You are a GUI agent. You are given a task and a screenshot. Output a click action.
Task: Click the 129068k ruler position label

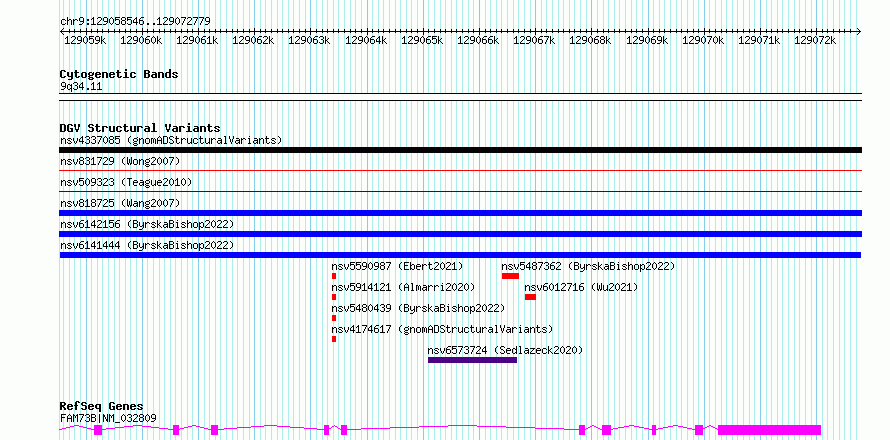pos(590,40)
